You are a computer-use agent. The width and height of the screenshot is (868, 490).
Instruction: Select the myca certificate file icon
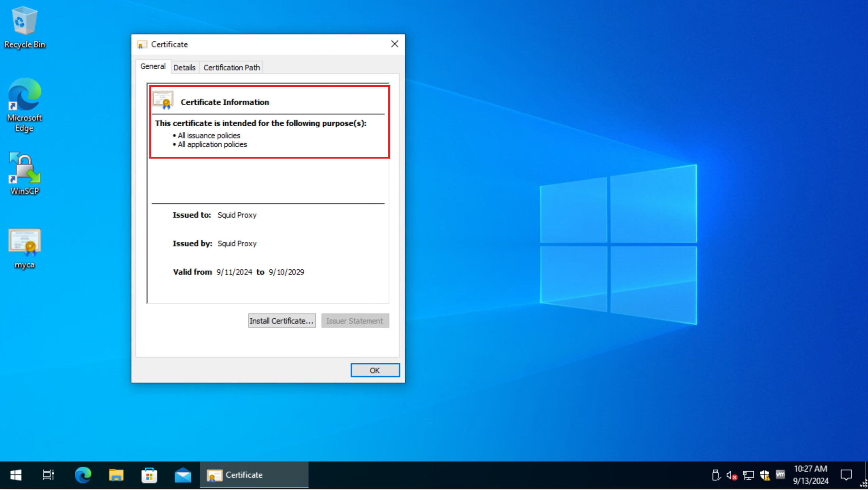[x=24, y=249]
